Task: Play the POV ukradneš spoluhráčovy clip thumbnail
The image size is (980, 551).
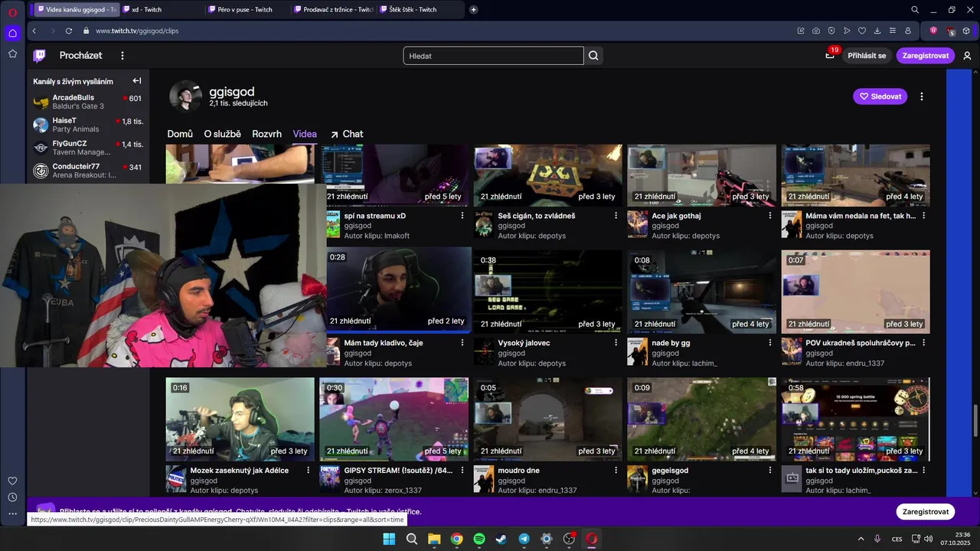Action: pos(855,292)
